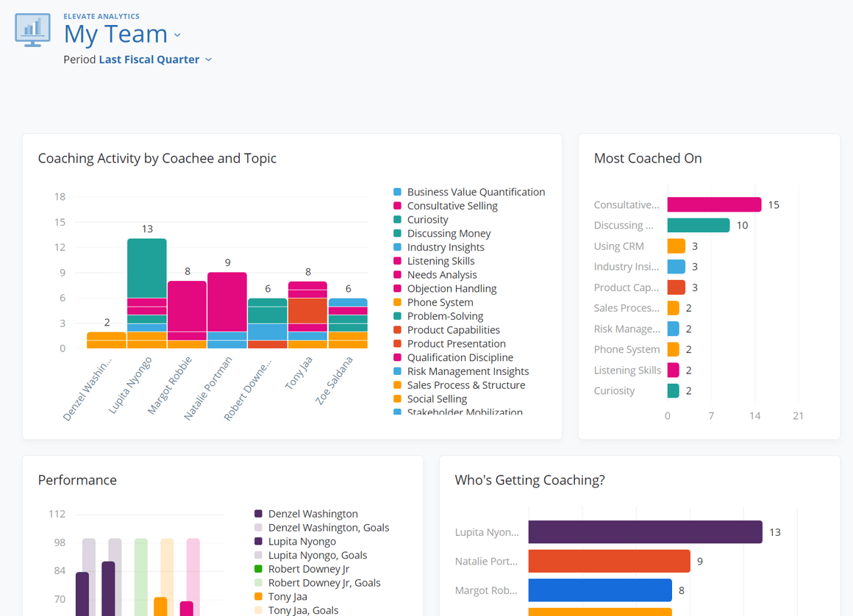Click the Margot Robbie axis label in coaching chart
853x616 pixels.
pyautogui.click(x=170, y=385)
